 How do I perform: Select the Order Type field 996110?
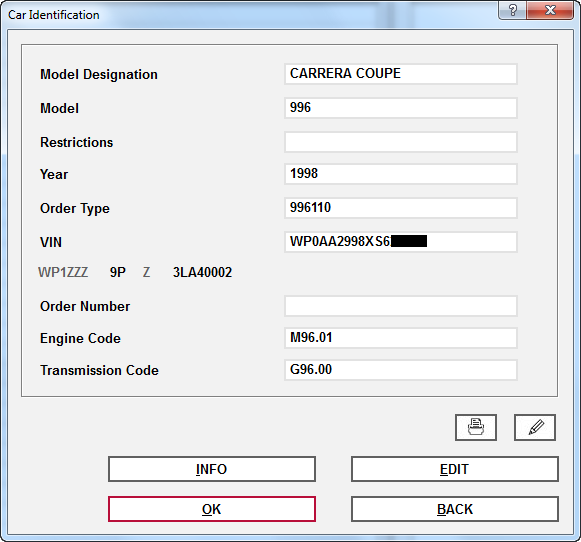point(401,208)
